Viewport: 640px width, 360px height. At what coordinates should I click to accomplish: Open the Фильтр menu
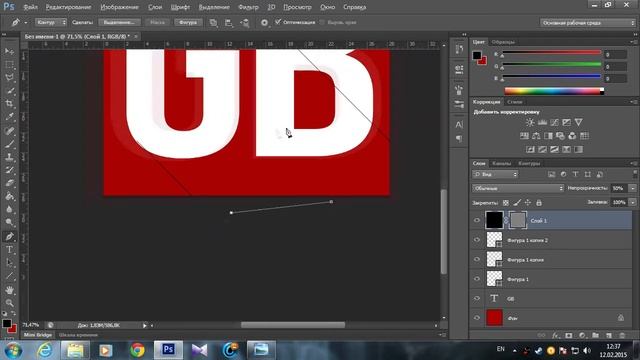[x=248, y=7]
